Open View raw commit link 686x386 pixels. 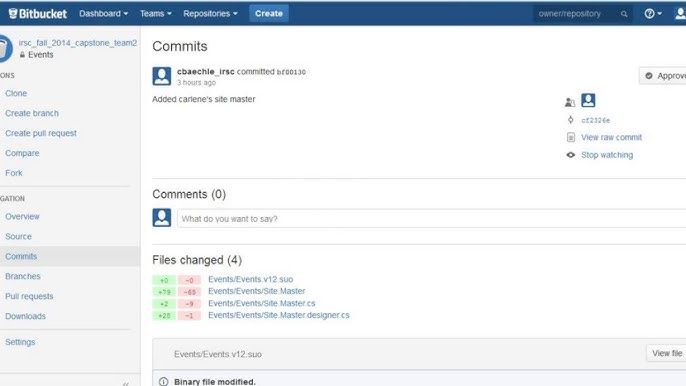[x=611, y=137]
